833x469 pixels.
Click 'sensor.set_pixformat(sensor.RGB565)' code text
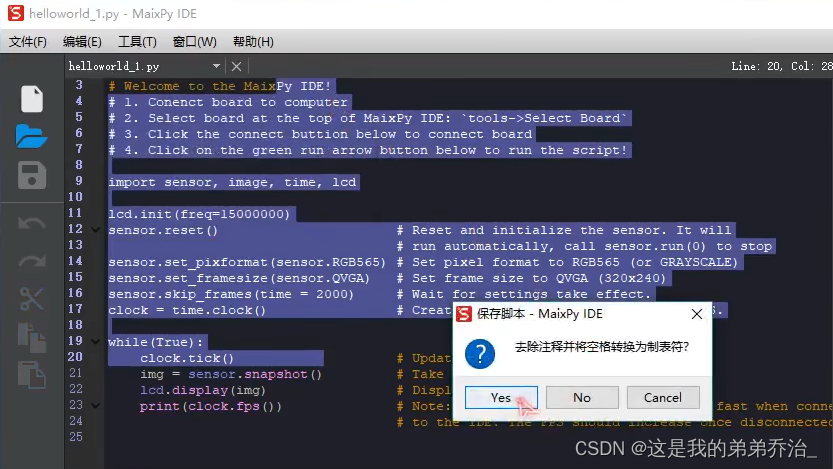coord(247,262)
